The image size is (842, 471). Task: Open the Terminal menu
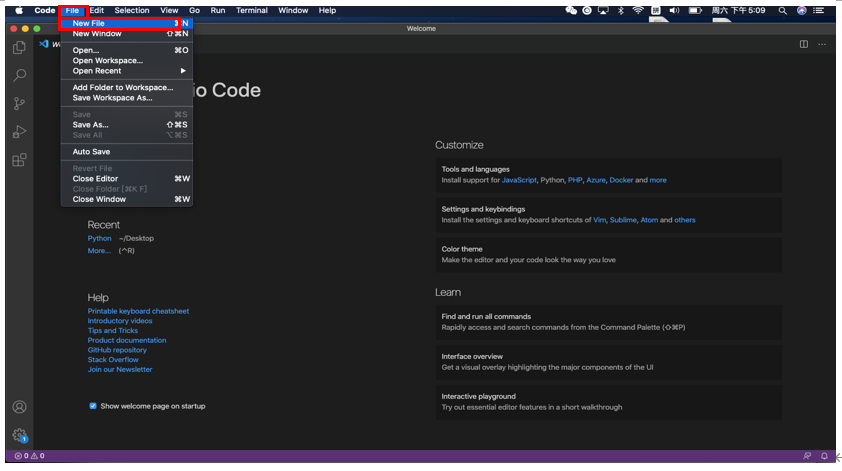[x=251, y=10]
